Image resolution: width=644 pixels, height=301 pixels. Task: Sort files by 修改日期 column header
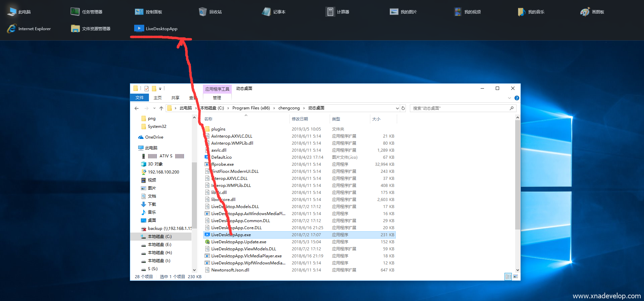(x=300, y=119)
